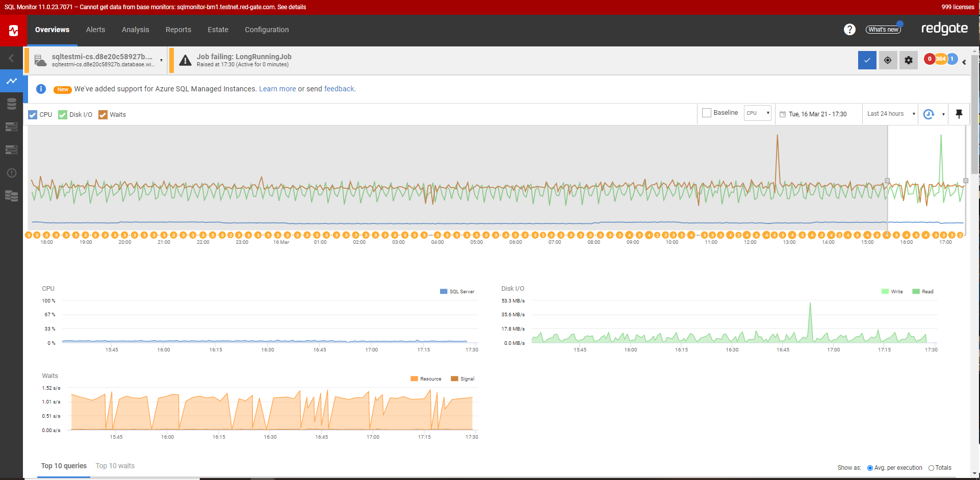980x480 pixels.
Task: Open the Databases icon in left sidebar
Action: 12,104
